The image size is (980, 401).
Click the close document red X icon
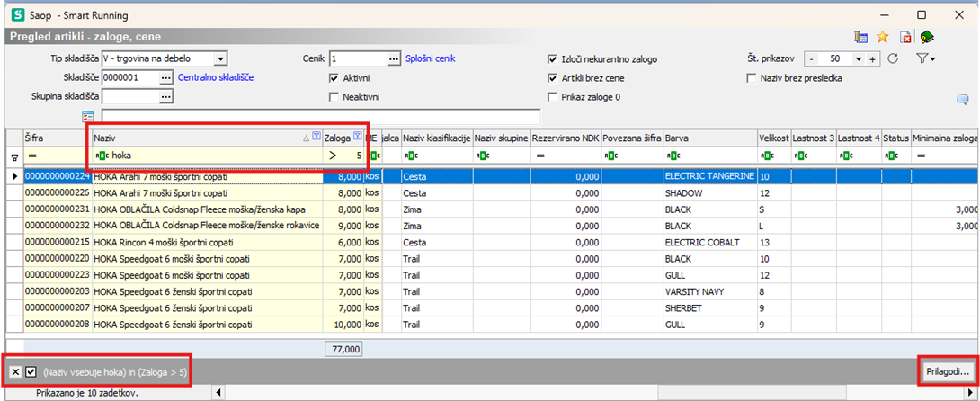pos(904,37)
